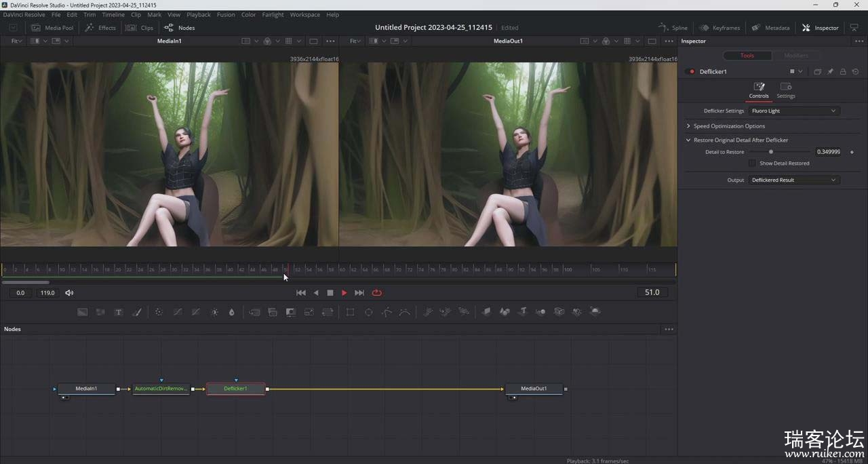Toggle the Spline editor panel
Viewport: 868px width, 464px height.
673,28
